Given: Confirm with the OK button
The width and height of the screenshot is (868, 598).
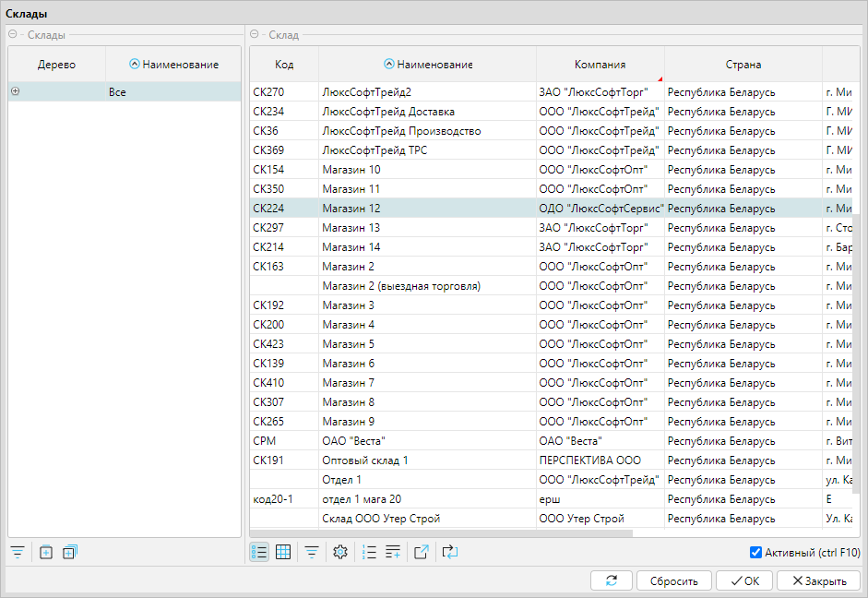Looking at the screenshot, I should coord(744,581).
